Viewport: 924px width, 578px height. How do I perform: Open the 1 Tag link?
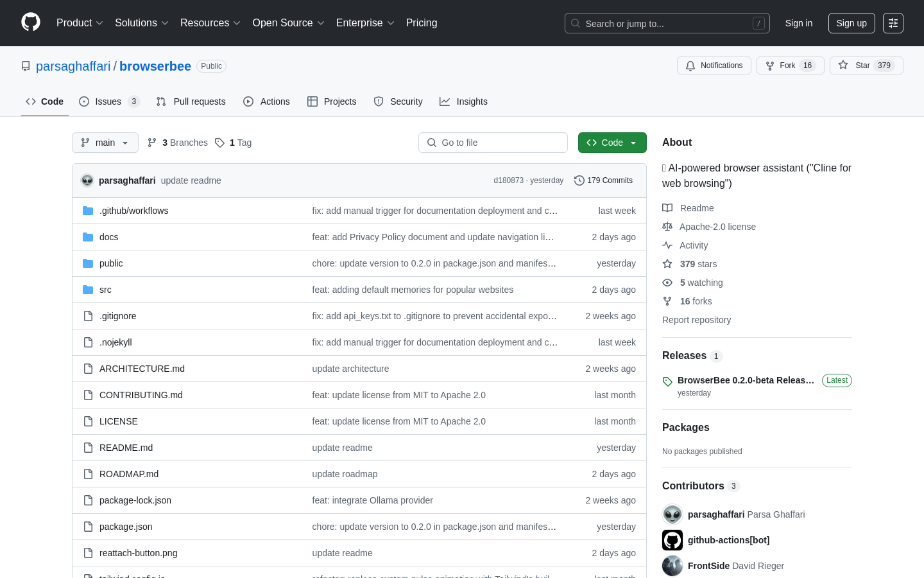pos(233,143)
